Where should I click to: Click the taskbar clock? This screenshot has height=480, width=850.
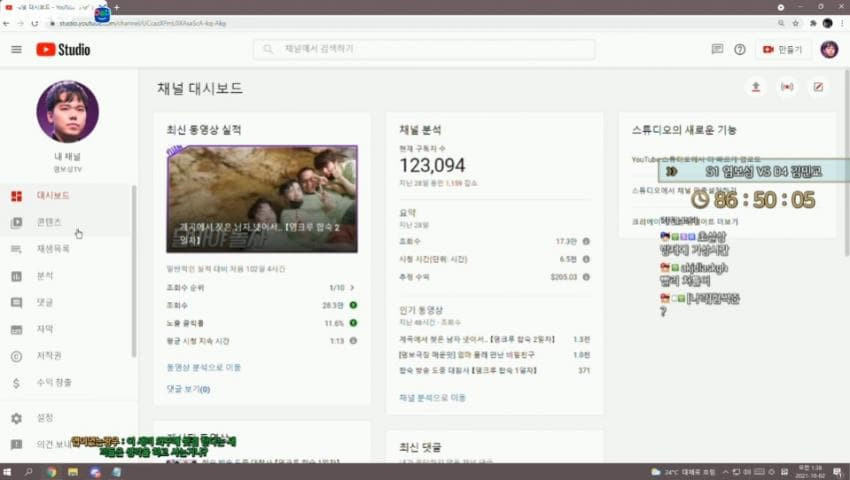click(810, 471)
